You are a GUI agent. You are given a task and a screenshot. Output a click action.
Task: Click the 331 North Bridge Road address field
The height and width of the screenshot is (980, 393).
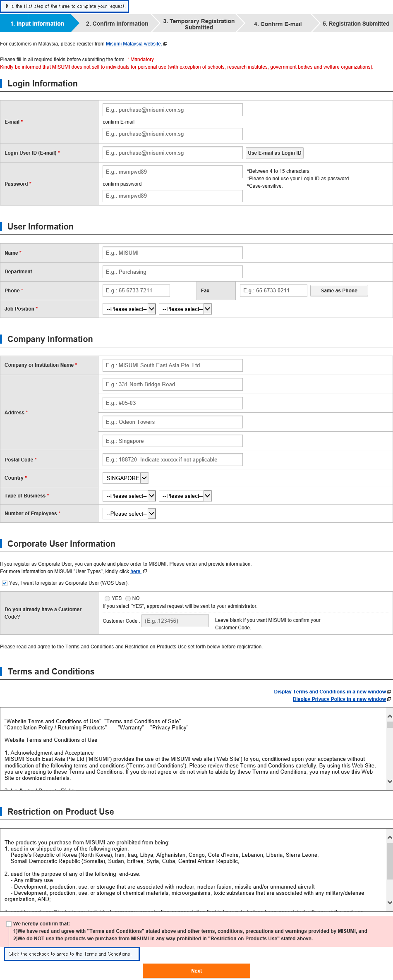click(x=173, y=385)
